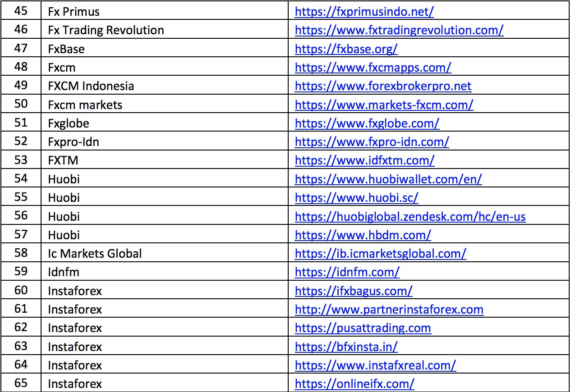Visit the forexbrokerpro.net link

point(383,86)
